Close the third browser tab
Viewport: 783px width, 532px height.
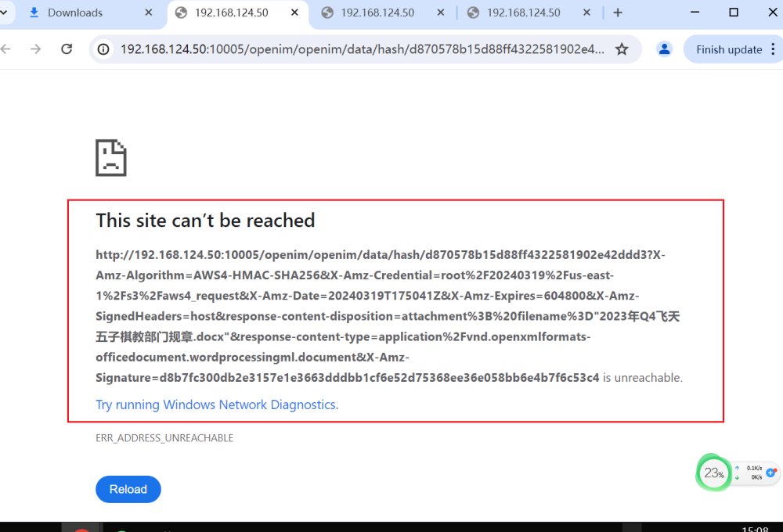pyautogui.click(x=441, y=13)
